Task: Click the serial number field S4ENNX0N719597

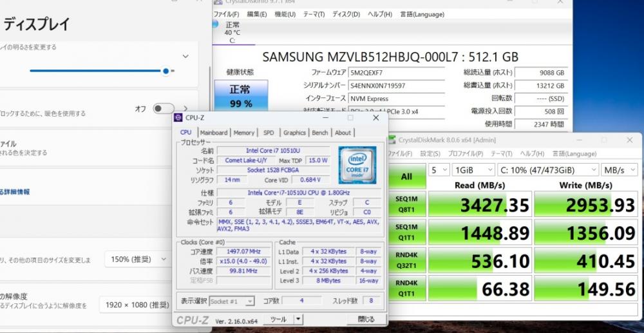Action: pyautogui.click(x=396, y=86)
